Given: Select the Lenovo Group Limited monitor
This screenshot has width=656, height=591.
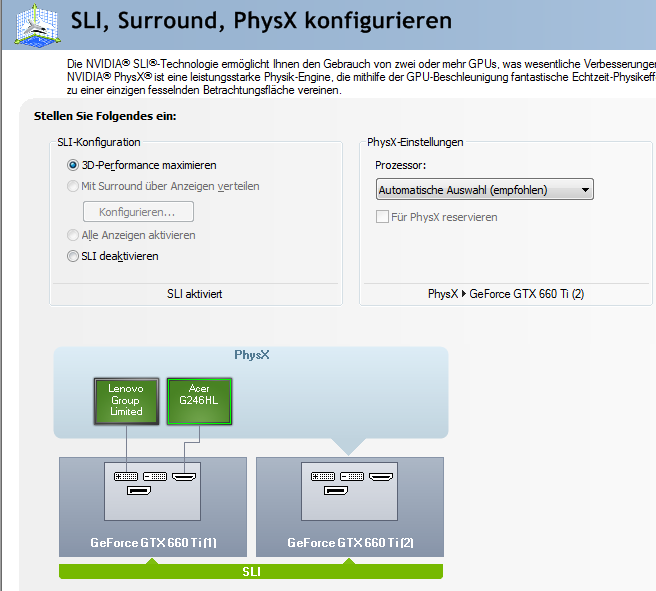Looking at the screenshot, I should [126, 401].
